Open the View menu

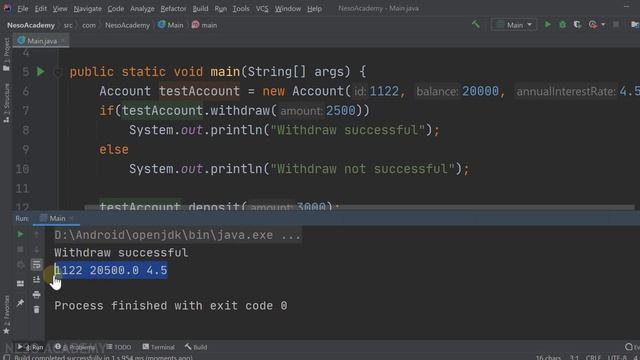point(60,9)
